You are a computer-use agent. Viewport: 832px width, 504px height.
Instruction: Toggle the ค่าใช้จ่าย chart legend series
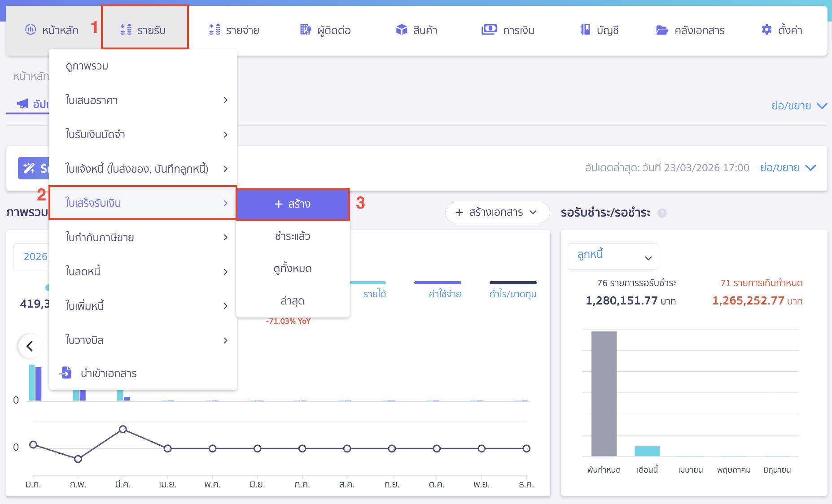click(444, 294)
